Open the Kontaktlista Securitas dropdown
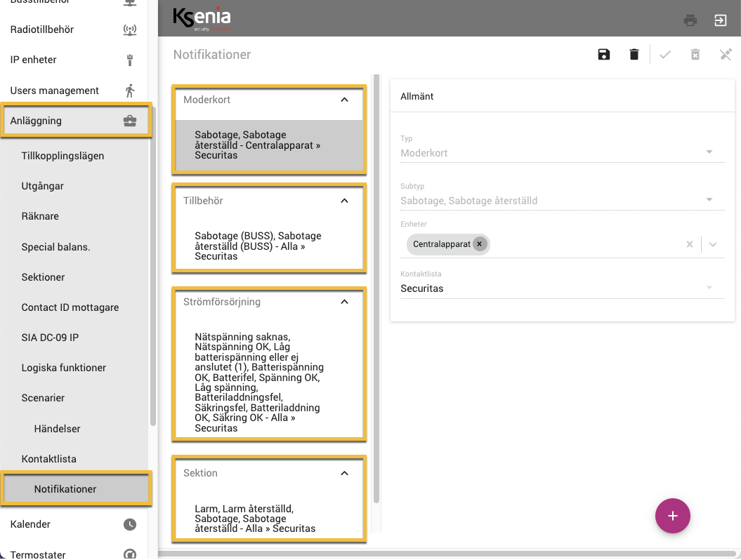741x560 pixels. [x=563, y=288]
